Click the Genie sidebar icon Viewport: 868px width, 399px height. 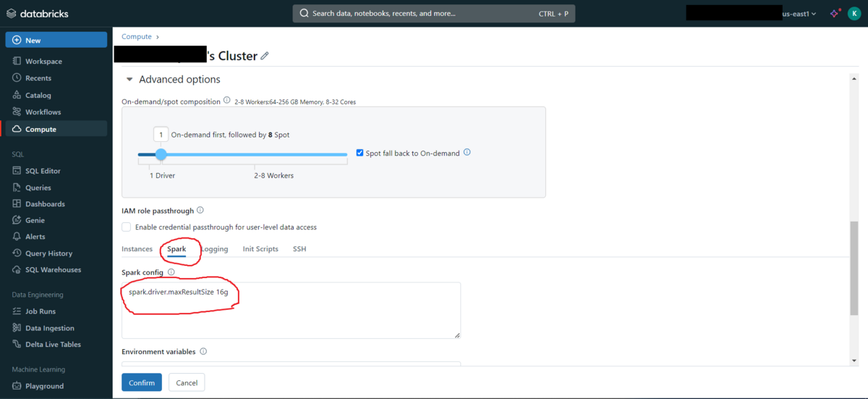pyautogui.click(x=17, y=220)
